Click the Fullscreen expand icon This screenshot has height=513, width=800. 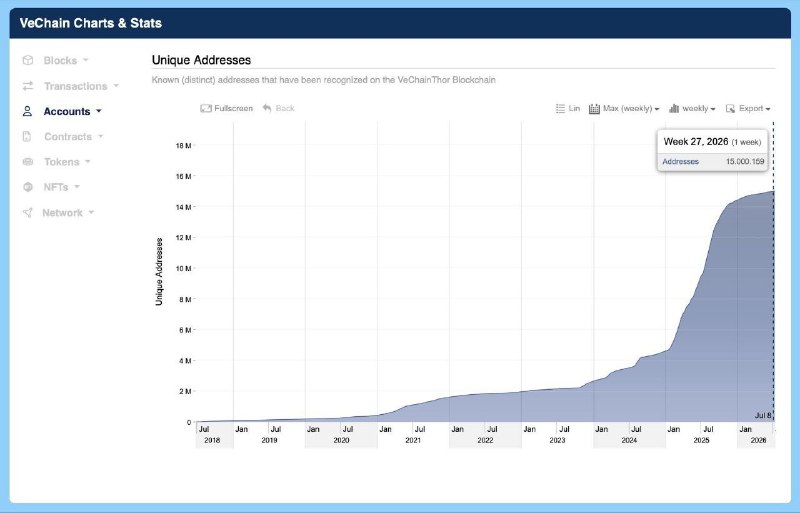(206, 108)
